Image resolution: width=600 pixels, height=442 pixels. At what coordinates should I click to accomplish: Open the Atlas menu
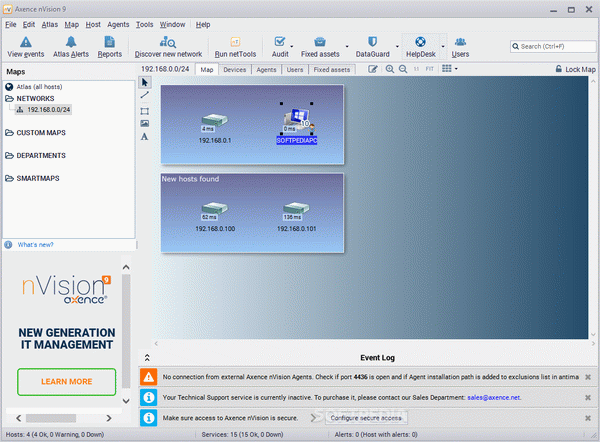click(x=50, y=24)
